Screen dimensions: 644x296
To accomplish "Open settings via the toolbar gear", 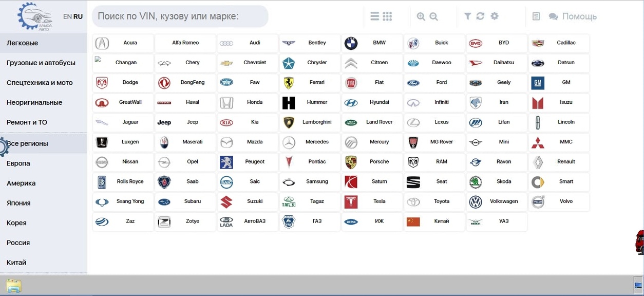I will pos(495,16).
